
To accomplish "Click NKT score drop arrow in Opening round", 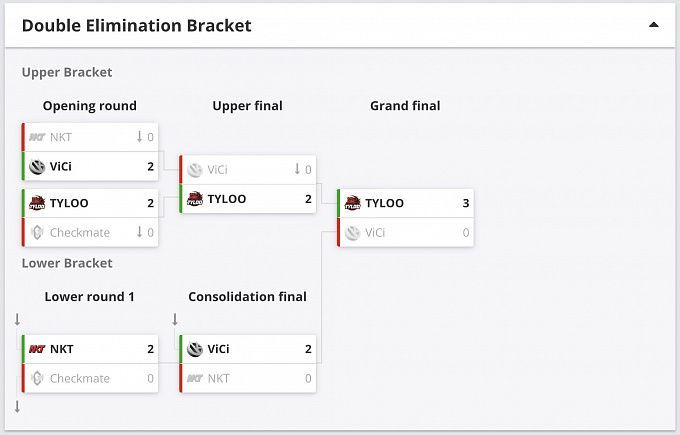I will coord(140,137).
